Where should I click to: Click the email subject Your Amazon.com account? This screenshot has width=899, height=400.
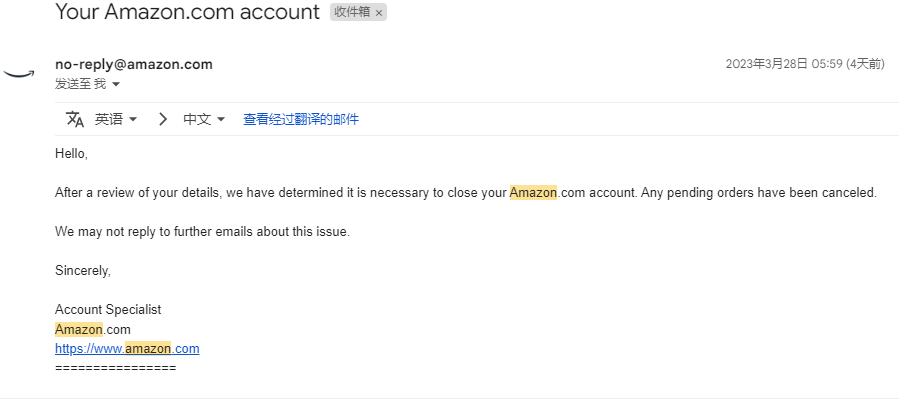coord(187,12)
